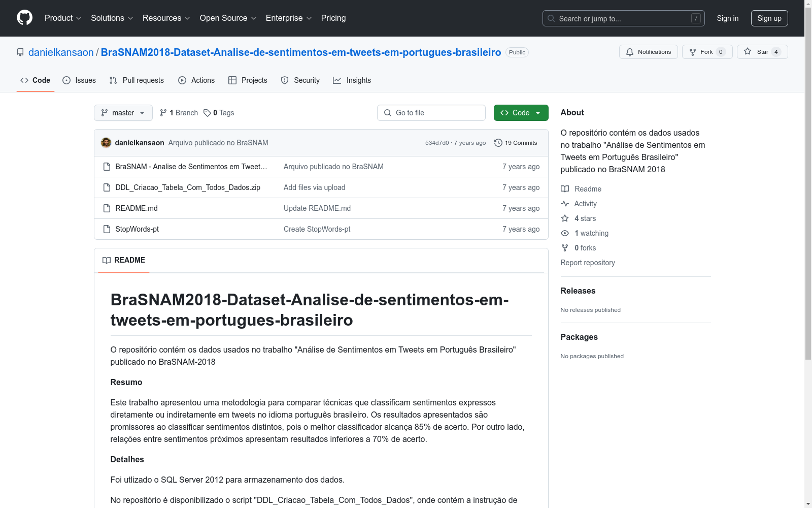Open the latest commit message in header bar

point(218,143)
